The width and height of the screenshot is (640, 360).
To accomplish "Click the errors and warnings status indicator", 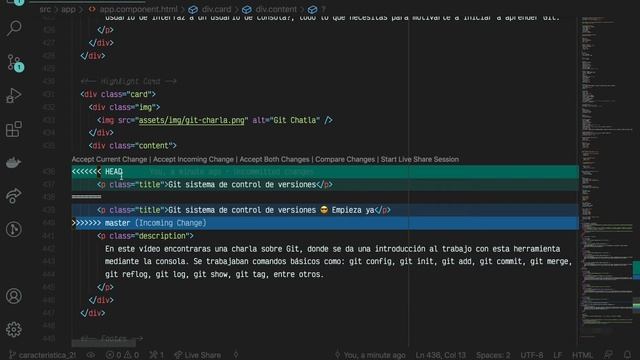I will click(122, 355).
